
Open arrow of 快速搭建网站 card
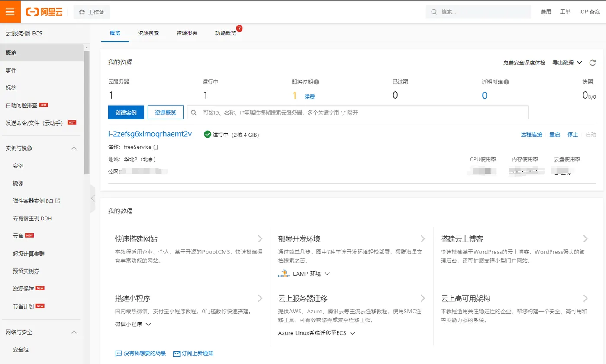[260, 238]
